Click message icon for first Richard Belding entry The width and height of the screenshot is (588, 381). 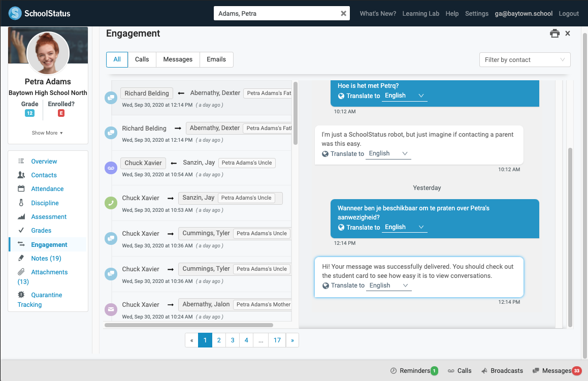[x=111, y=98]
